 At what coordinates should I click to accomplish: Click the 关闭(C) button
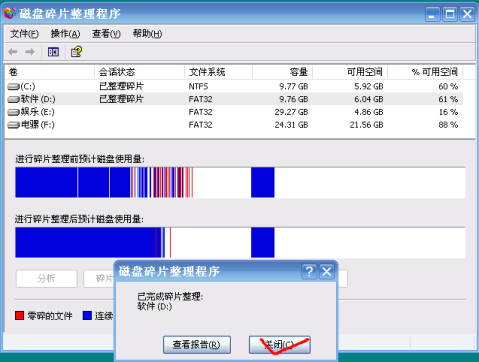(280, 345)
